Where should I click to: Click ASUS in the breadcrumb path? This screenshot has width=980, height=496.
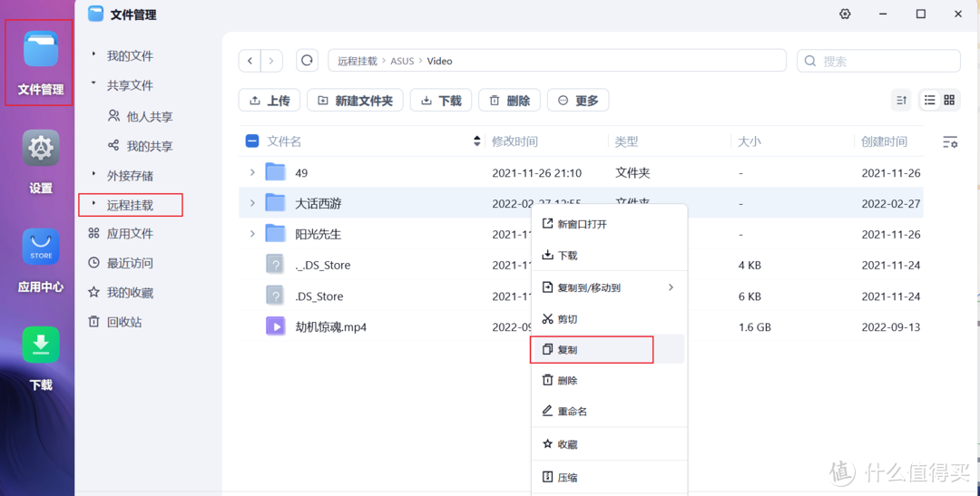[403, 62]
